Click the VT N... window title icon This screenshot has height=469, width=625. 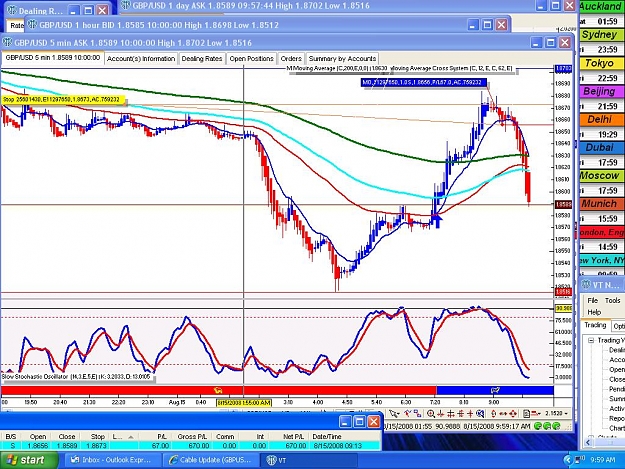586,285
